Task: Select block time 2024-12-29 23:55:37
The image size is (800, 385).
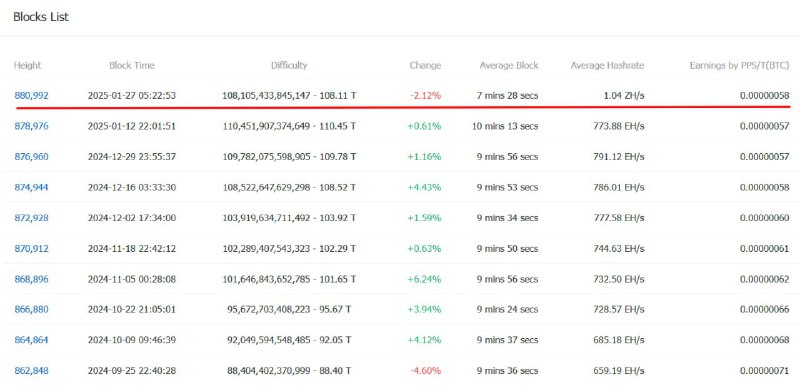Action: point(132,157)
